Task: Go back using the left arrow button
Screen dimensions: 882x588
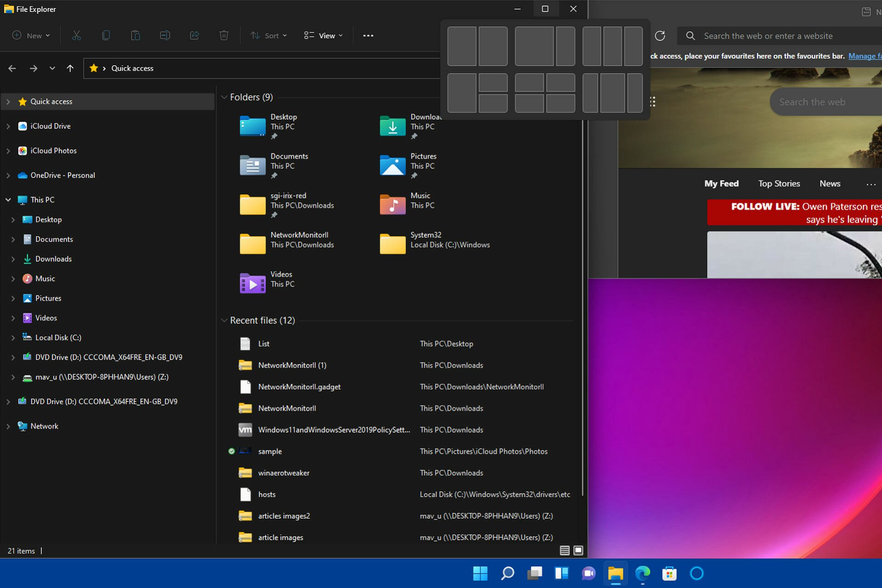Action: click(x=12, y=68)
